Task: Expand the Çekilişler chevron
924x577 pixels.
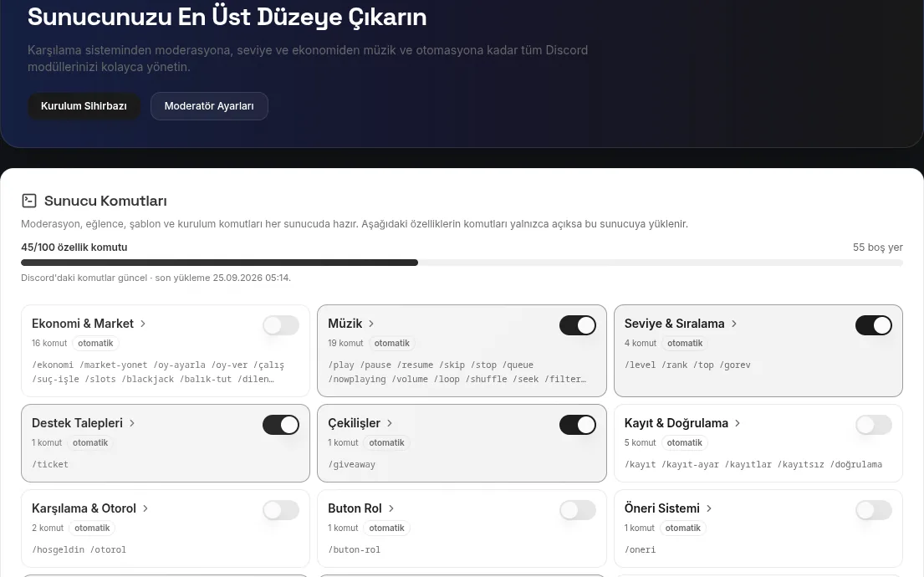Action: point(390,423)
